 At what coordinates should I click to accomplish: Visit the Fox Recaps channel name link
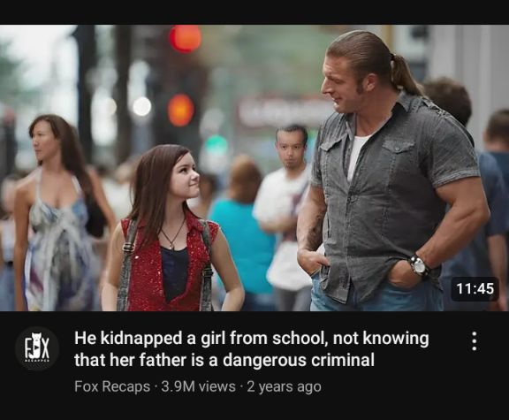coord(112,386)
